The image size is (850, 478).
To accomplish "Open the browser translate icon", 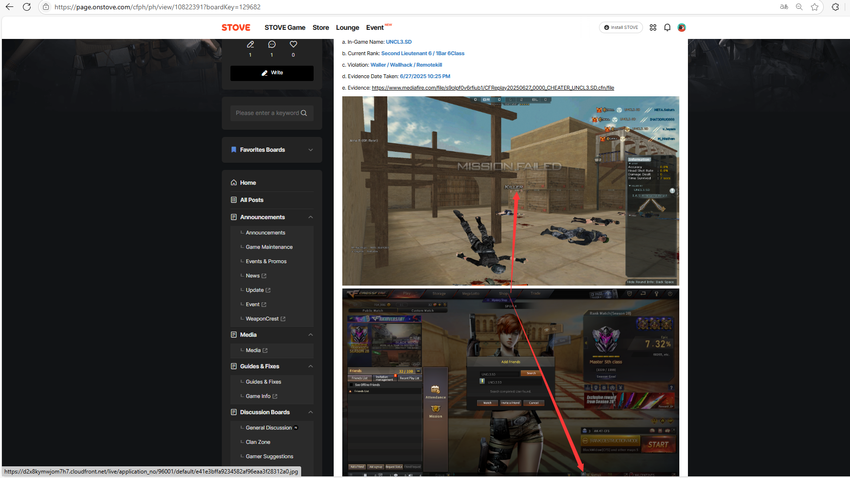I will [784, 7].
